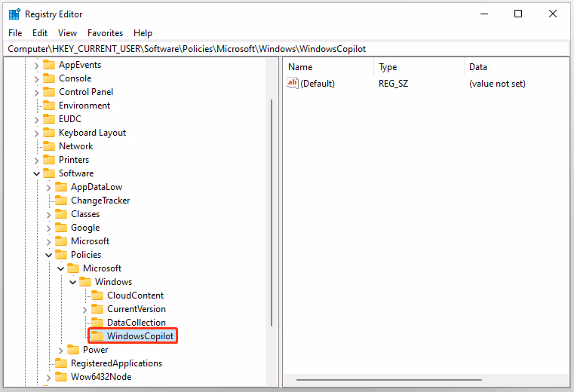
Task: Click the DataCollection folder icon
Action: pos(97,323)
